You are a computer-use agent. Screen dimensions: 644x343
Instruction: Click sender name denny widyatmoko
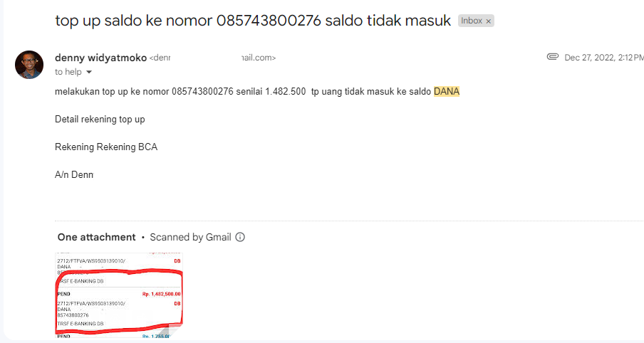point(100,58)
